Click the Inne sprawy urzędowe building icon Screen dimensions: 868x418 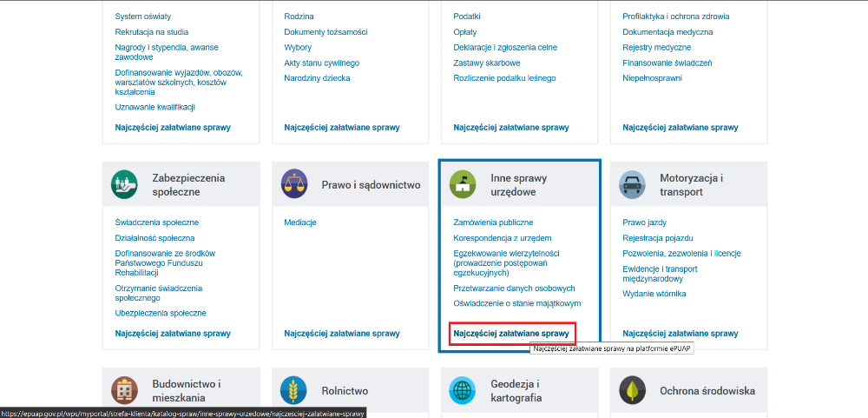click(464, 184)
